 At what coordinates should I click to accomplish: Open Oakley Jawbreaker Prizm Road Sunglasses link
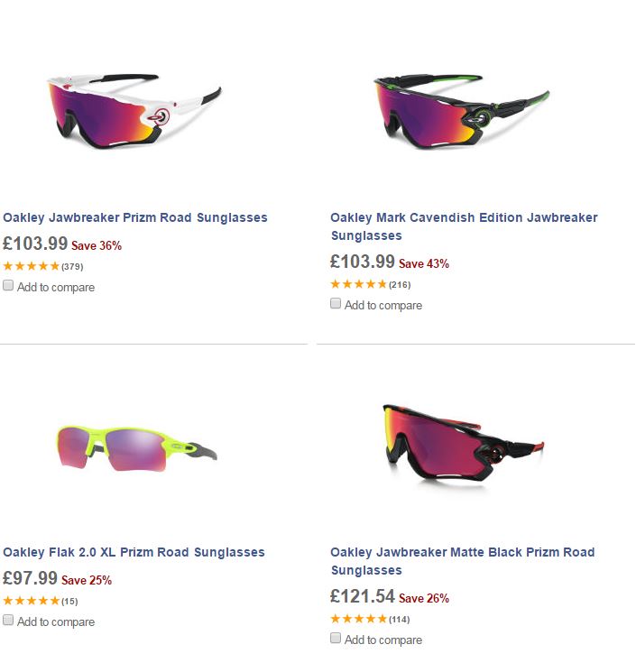(135, 217)
